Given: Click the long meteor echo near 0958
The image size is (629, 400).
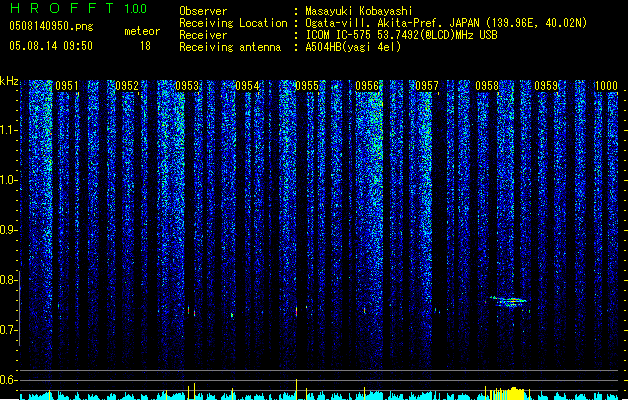Looking at the screenshot, I should pos(508,301).
